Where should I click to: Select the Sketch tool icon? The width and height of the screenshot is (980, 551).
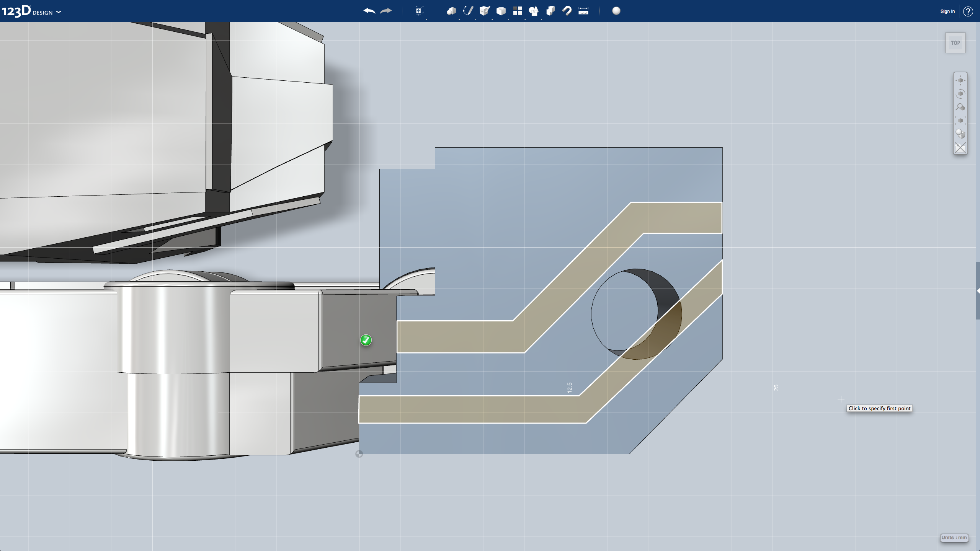pos(468,11)
